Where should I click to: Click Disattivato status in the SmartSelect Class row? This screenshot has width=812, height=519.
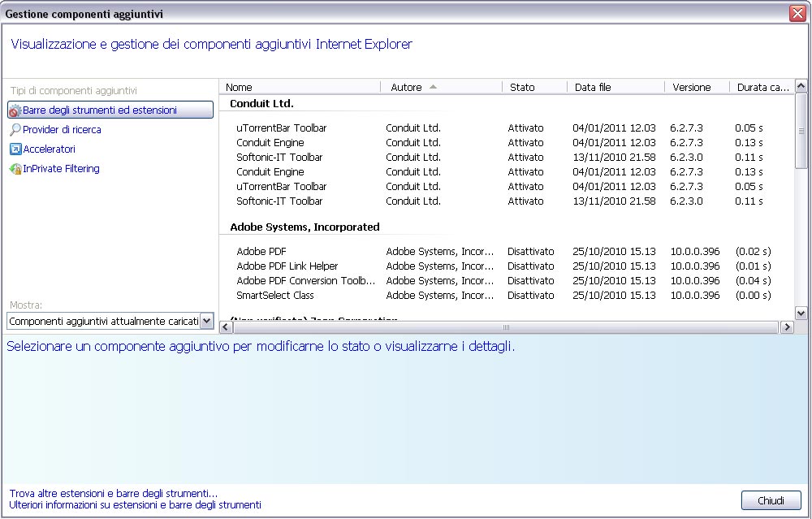(x=531, y=296)
